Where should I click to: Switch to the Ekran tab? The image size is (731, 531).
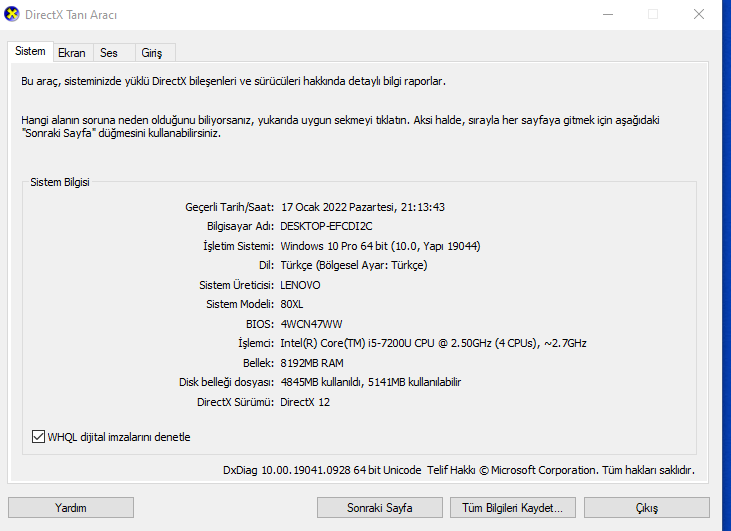pos(72,53)
